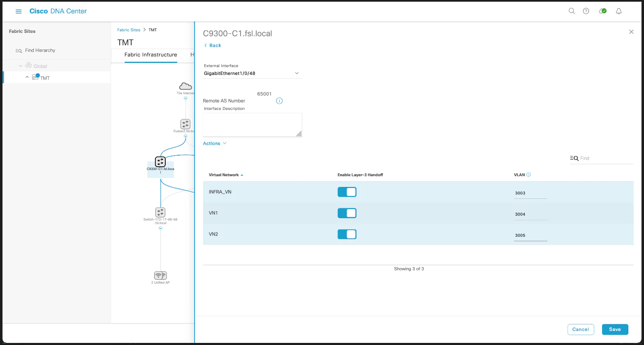
Task: Open the help question mark icon
Action: coord(586,11)
